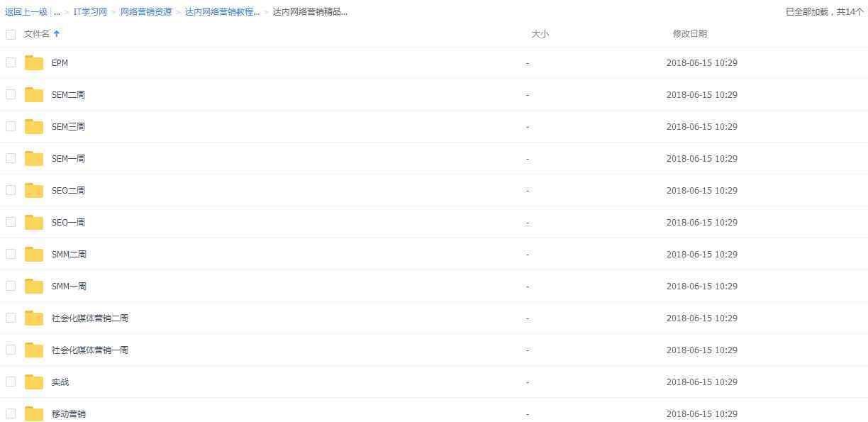Sort files by 修改日期 column

click(x=690, y=34)
